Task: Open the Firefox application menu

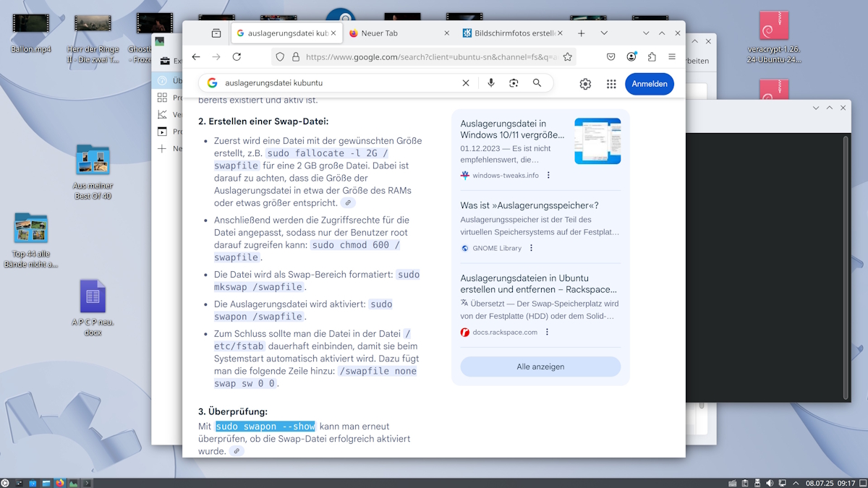Action: (671, 56)
